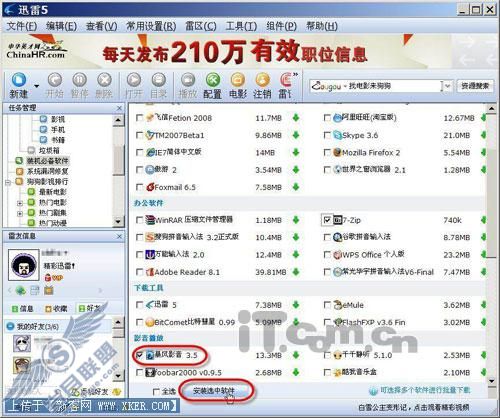Click download arrow for 搜狗拼音输入法
500x418 pixels.
[296, 237]
